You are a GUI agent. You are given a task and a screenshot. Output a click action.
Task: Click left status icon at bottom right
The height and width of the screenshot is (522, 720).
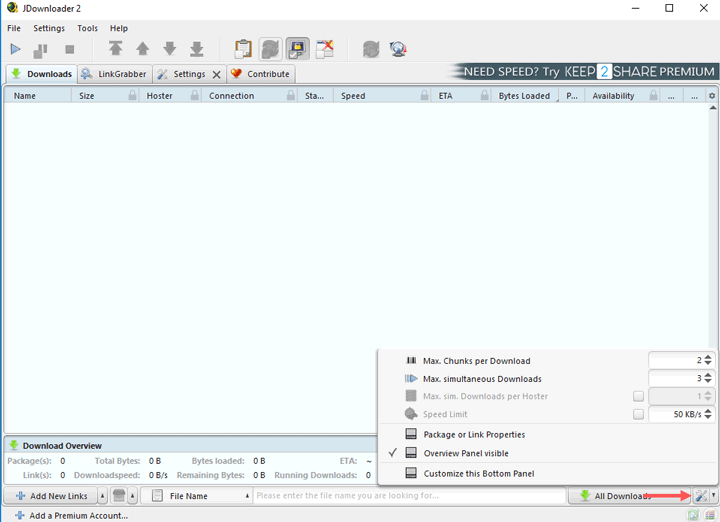[693, 515]
